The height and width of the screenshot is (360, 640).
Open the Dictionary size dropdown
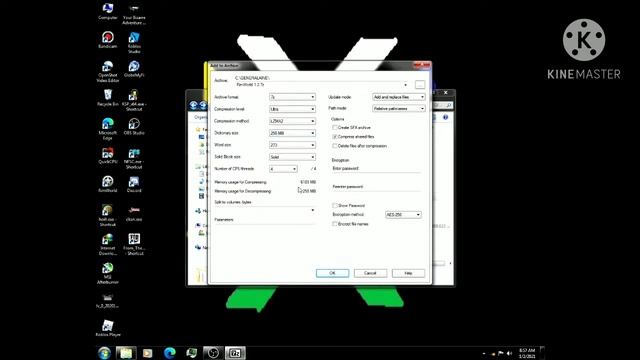point(292,133)
